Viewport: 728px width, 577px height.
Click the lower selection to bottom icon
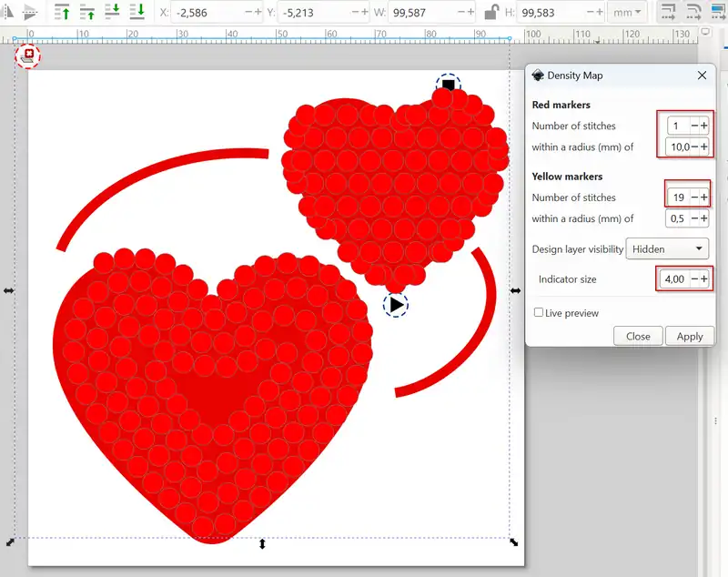[x=137, y=12]
